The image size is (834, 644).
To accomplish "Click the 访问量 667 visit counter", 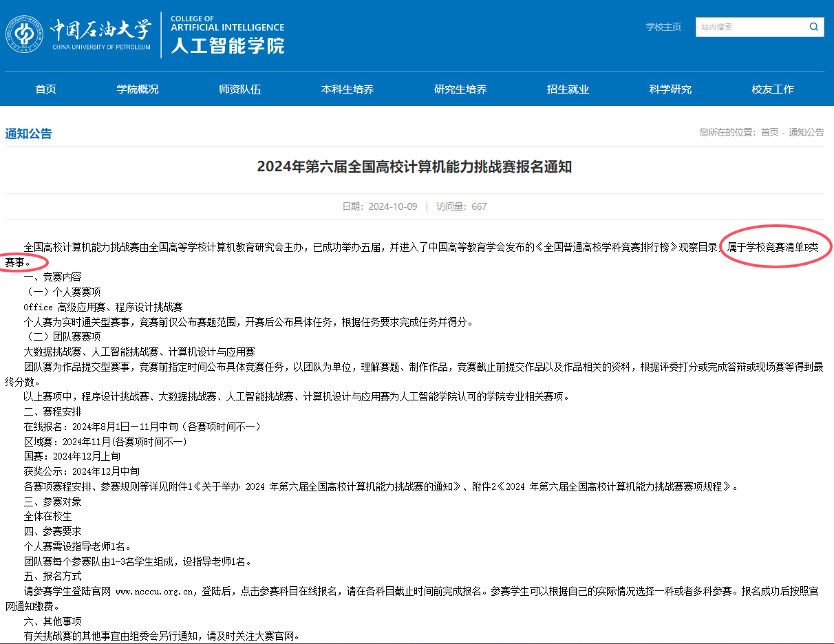I will 461,206.
